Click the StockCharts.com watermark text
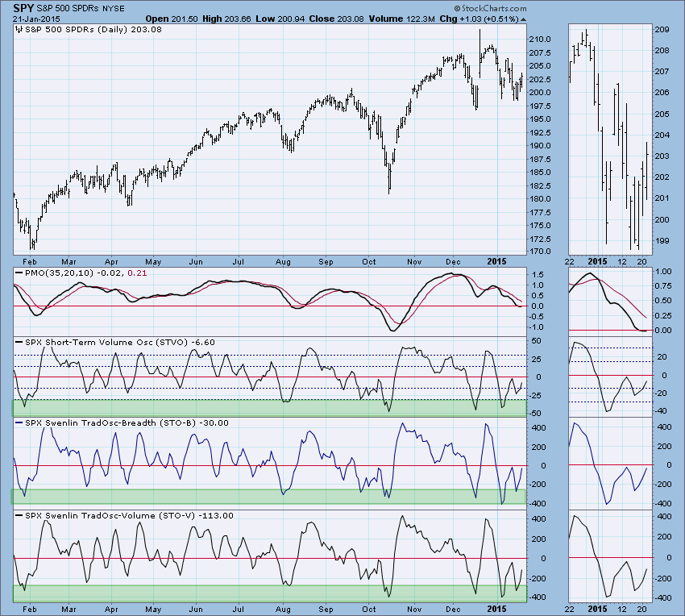Viewport: 685px width, 616px height. coord(490,8)
